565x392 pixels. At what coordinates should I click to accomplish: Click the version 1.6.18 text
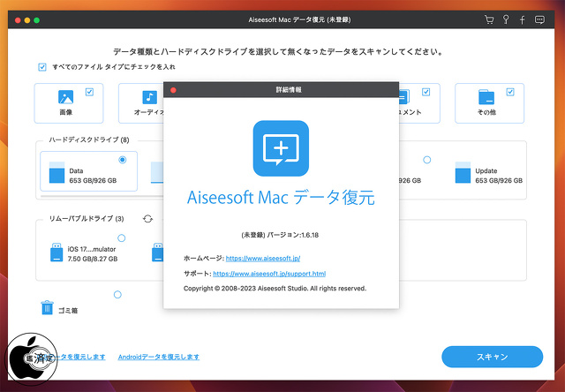pyautogui.click(x=280, y=235)
